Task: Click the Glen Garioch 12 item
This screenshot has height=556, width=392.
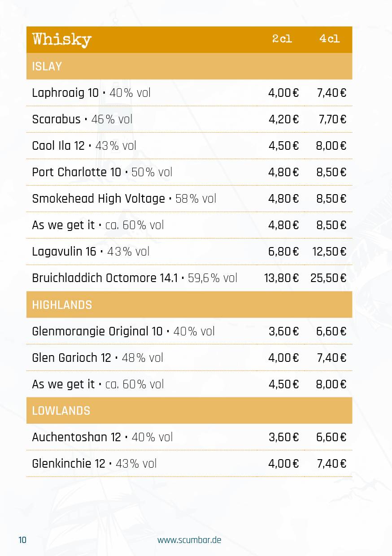Action: [189, 358]
